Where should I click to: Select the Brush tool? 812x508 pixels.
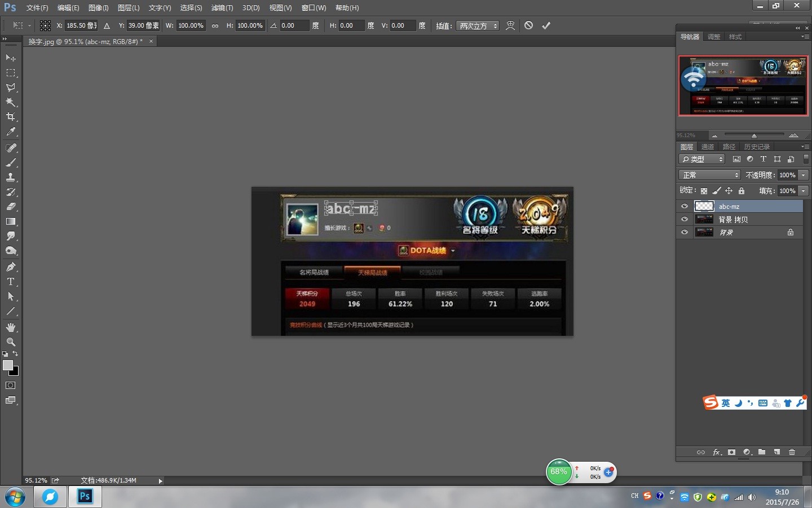click(11, 163)
